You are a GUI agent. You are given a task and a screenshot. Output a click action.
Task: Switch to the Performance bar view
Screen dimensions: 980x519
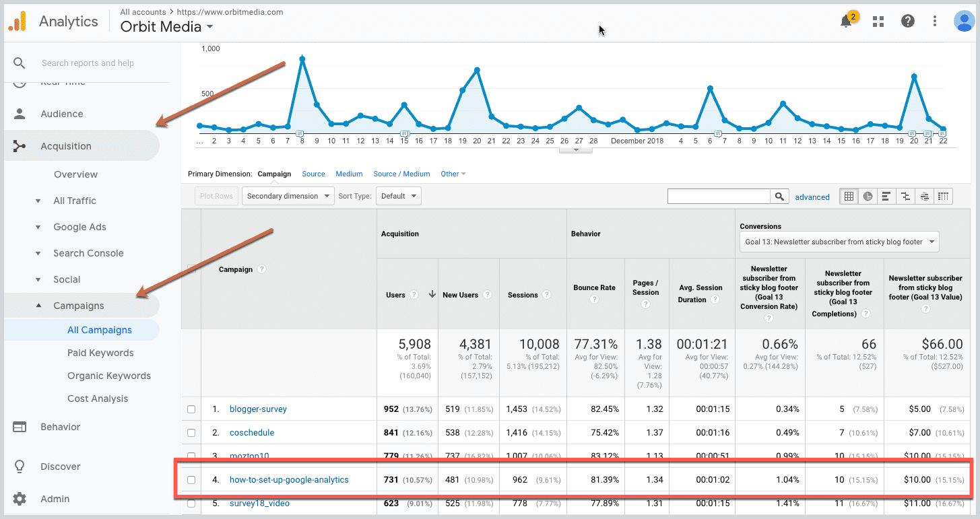[x=886, y=197]
